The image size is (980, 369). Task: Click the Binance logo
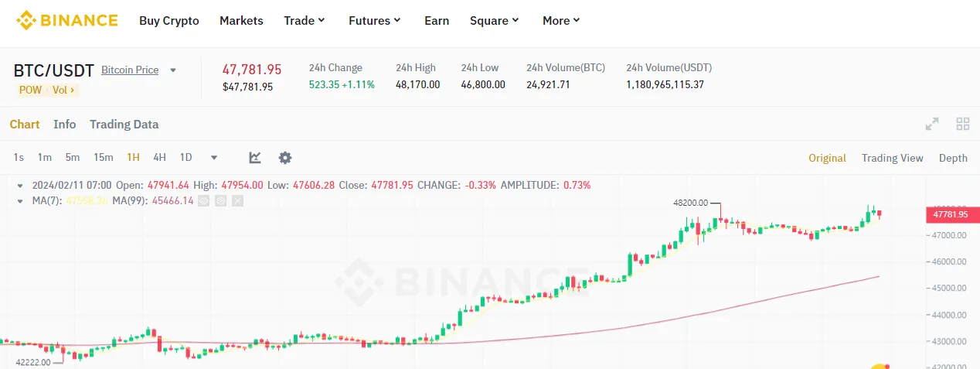click(x=68, y=21)
